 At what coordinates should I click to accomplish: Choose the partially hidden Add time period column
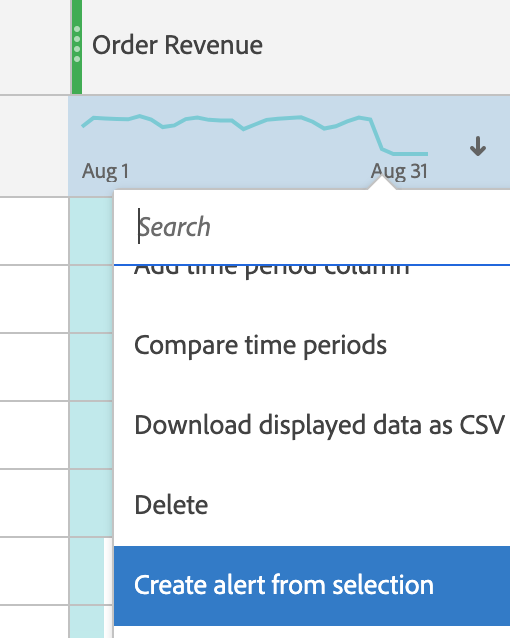coord(271,269)
